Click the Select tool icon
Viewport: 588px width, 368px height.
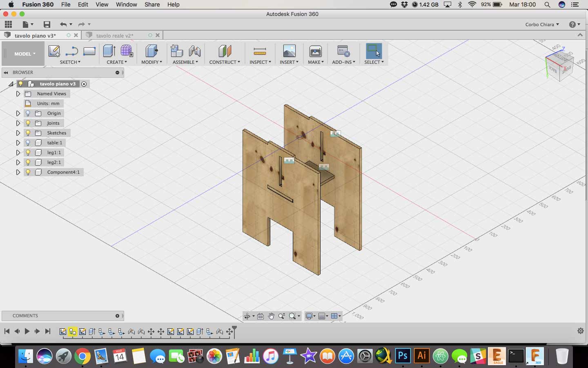(374, 51)
